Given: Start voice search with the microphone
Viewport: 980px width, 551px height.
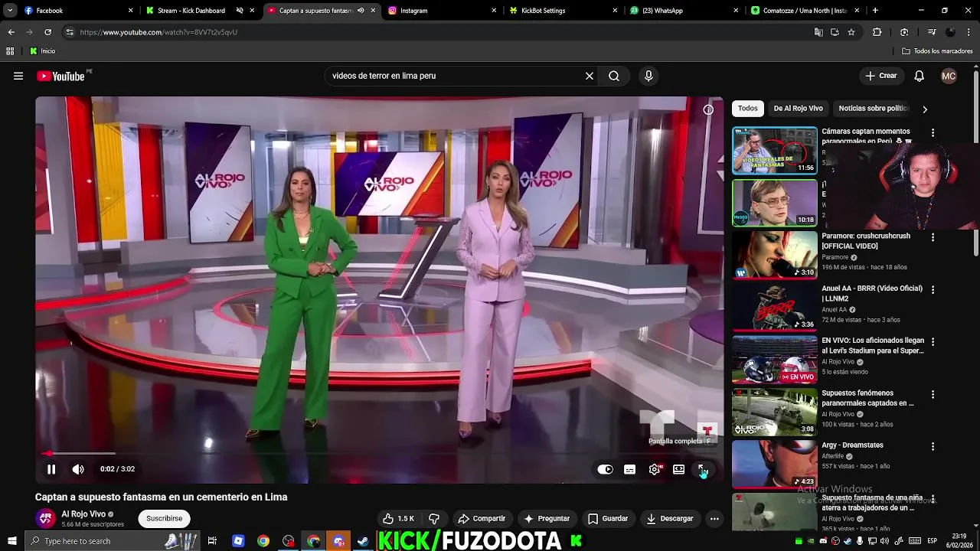Looking at the screenshot, I should 648,76.
